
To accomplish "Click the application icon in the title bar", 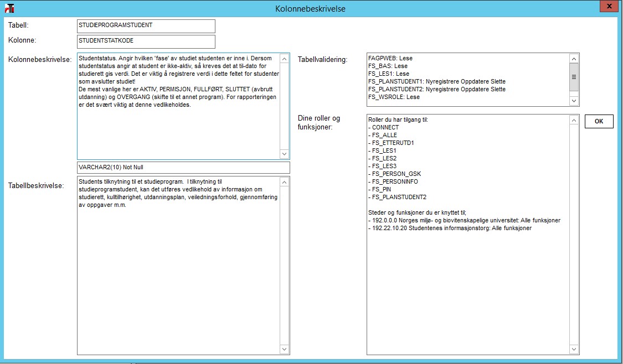I will coord(9,8).
